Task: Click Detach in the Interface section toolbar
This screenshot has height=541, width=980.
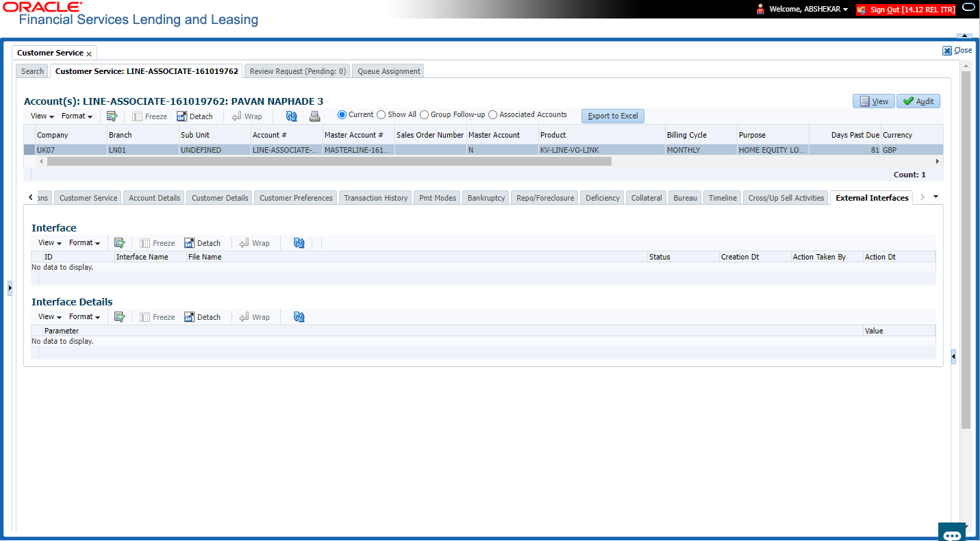Action: (x=202, y=243)
